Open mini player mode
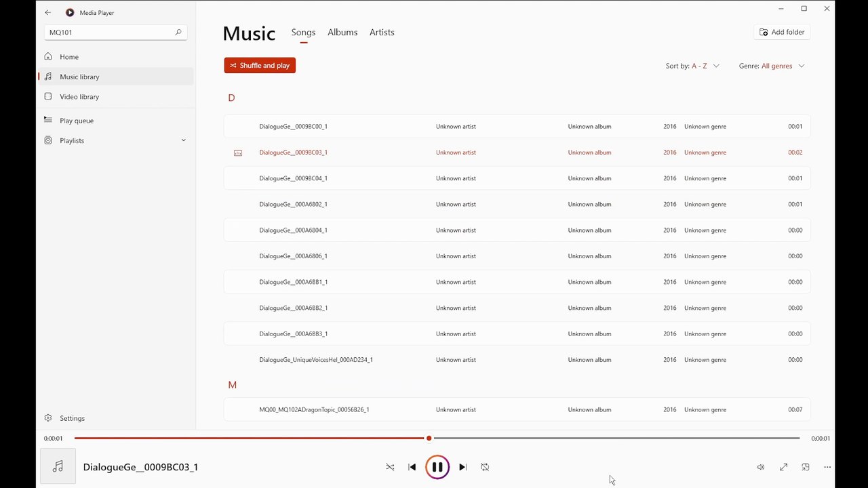This screenshot has height=488, width=868. pyautogui.click(x=806, y=467)
